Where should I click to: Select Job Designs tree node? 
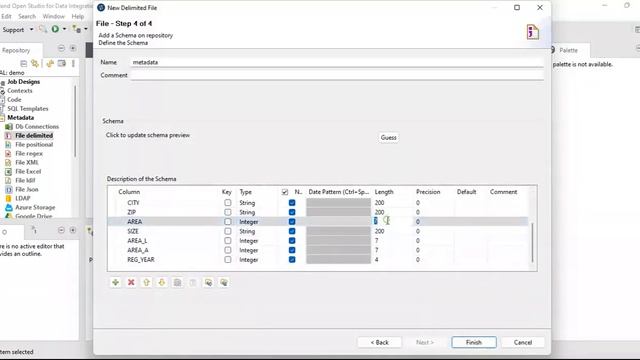23,82
